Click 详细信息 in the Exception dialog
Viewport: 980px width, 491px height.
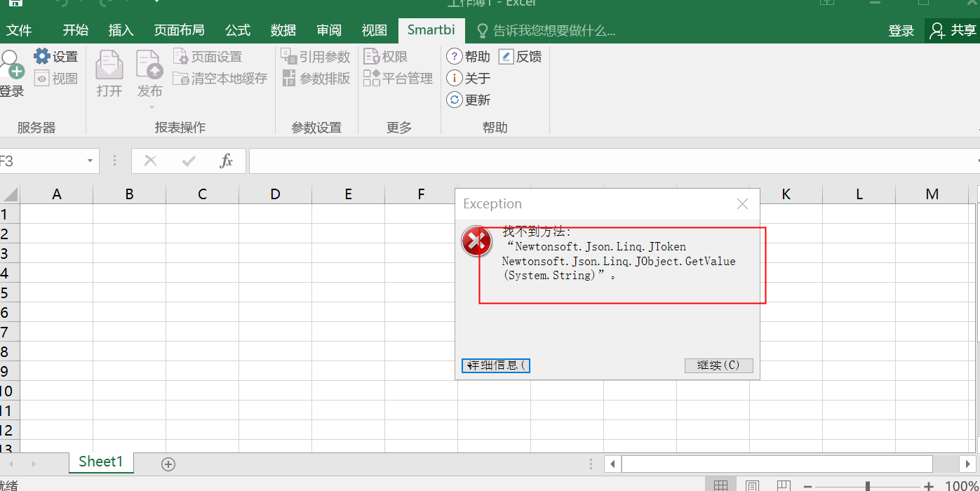click(496, 365)
